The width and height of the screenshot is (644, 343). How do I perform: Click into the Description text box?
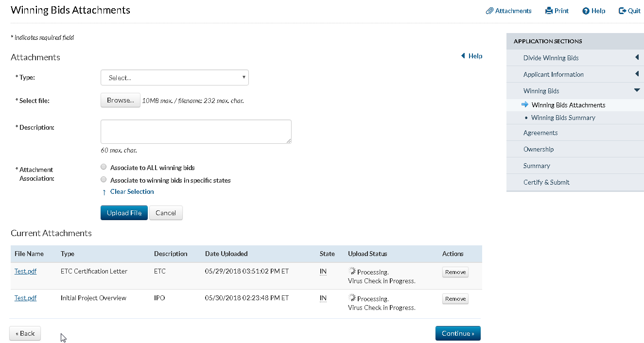pyautogui.click(x=196, y=132)
